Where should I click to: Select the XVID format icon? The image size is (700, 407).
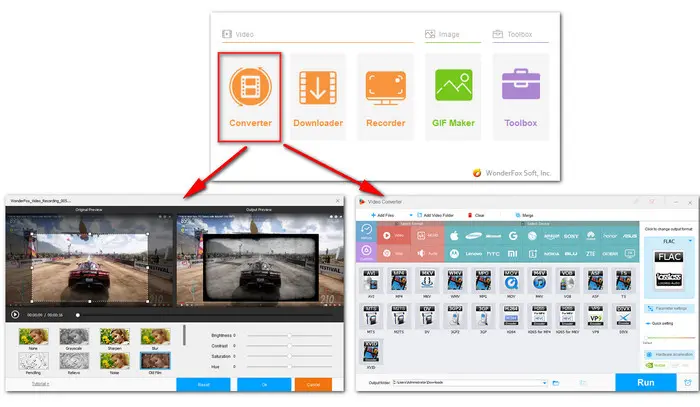pos(371,354)
